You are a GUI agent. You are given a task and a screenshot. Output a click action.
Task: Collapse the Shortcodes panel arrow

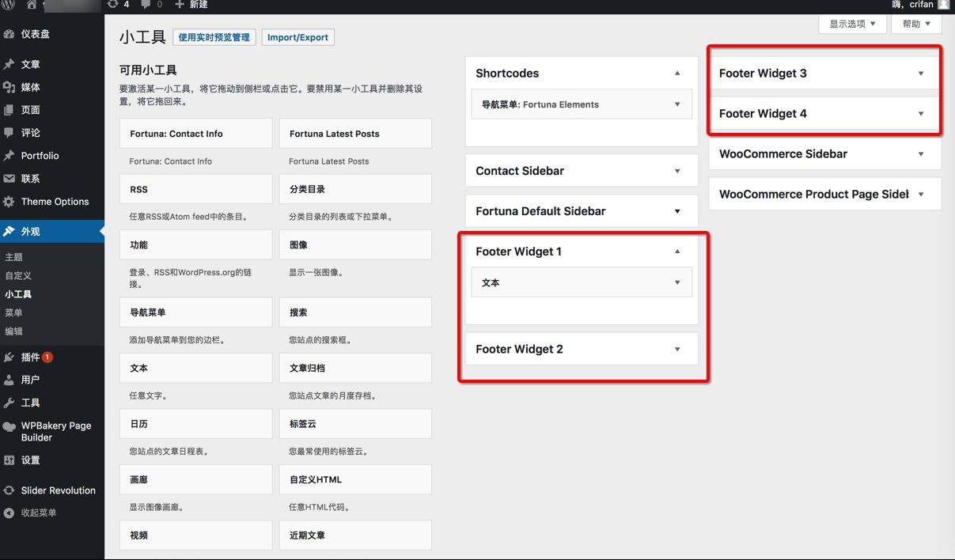pos(677,73)
